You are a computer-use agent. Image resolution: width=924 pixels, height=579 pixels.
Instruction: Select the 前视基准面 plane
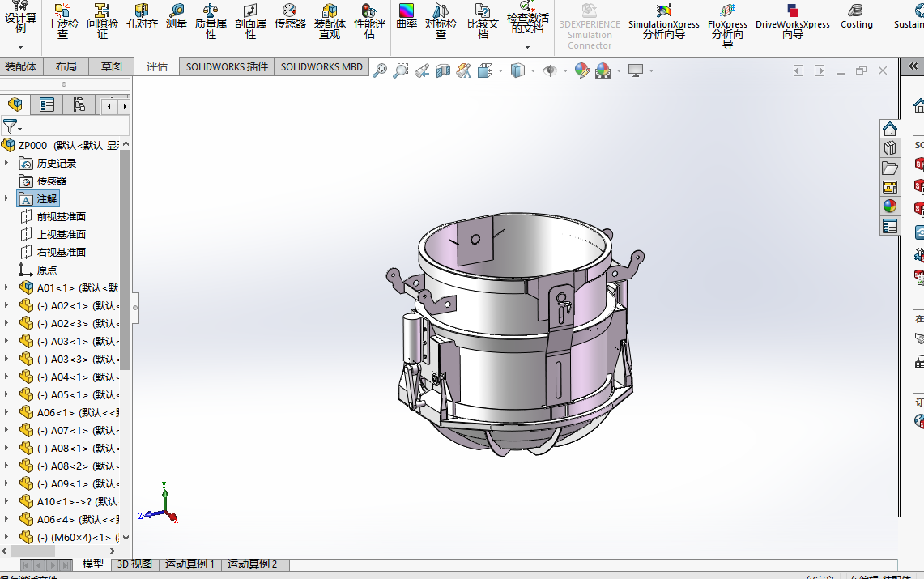[62, 217]
